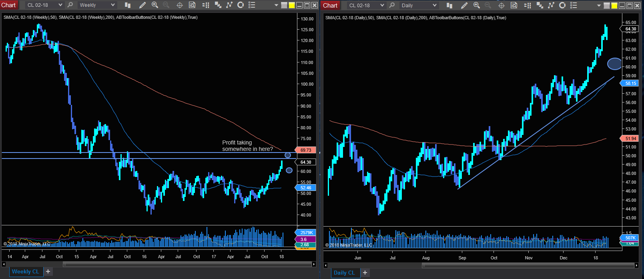Screen dimensions: 644x279
Task: Click instrument search magnifier in Daily chart
Action: click(x=392, y=5)
